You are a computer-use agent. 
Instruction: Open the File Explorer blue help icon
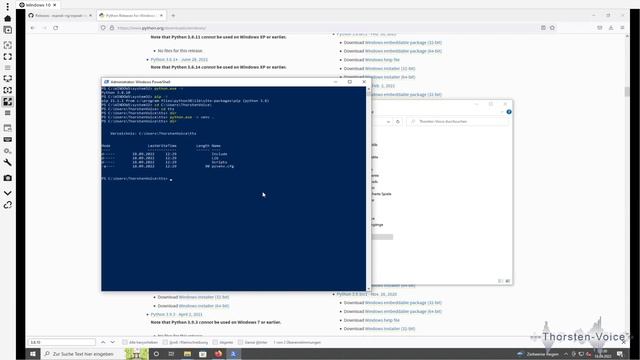tap(509, 112)
